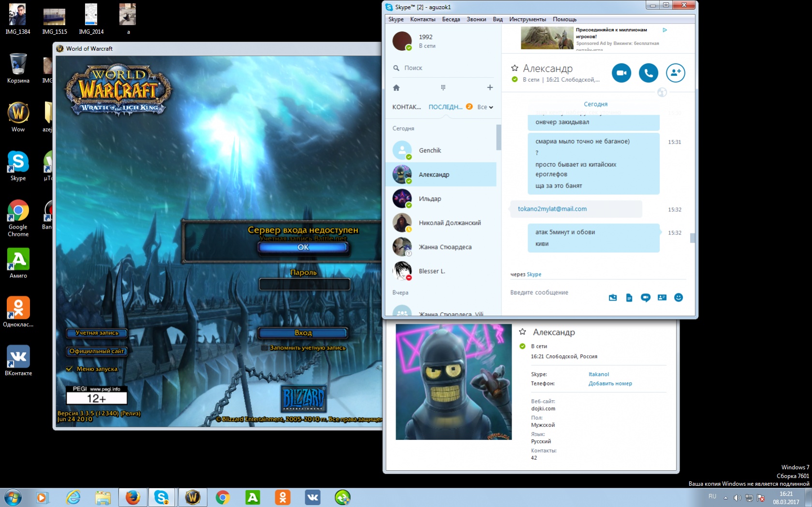This screenshot has height=507, width=812.
Task: Open the emoticon picker in chat
Action: click(678, 297)
